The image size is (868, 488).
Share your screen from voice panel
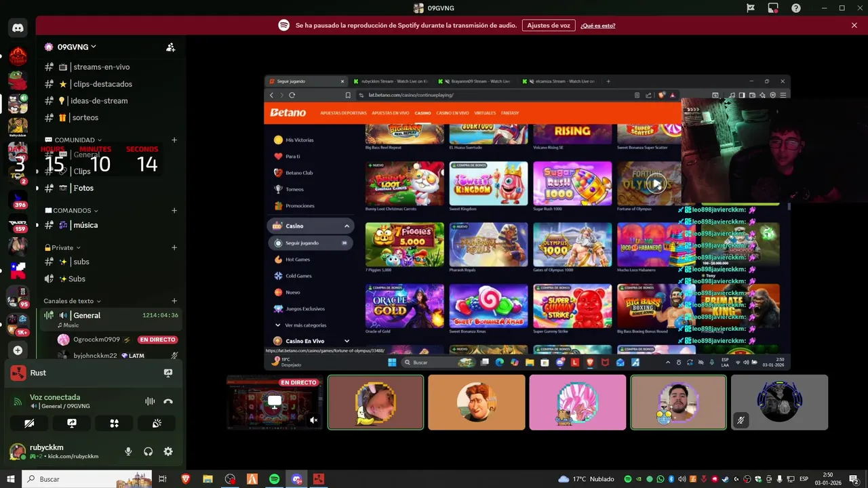(72, 423)
